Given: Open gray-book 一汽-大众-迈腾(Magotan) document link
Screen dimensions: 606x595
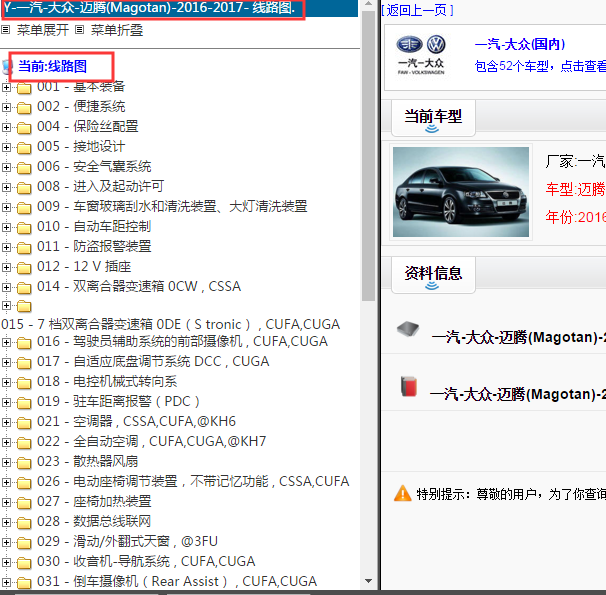Looking at the screenshot, I should pos(519,337).
